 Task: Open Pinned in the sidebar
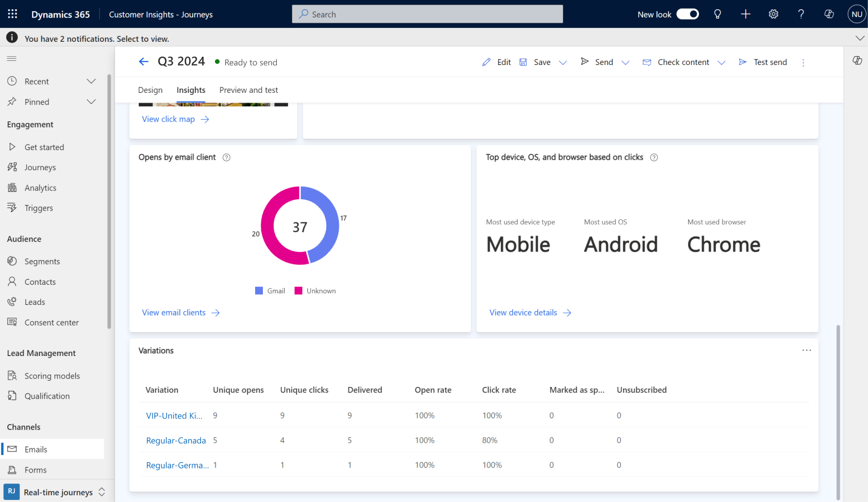point(37,102)
